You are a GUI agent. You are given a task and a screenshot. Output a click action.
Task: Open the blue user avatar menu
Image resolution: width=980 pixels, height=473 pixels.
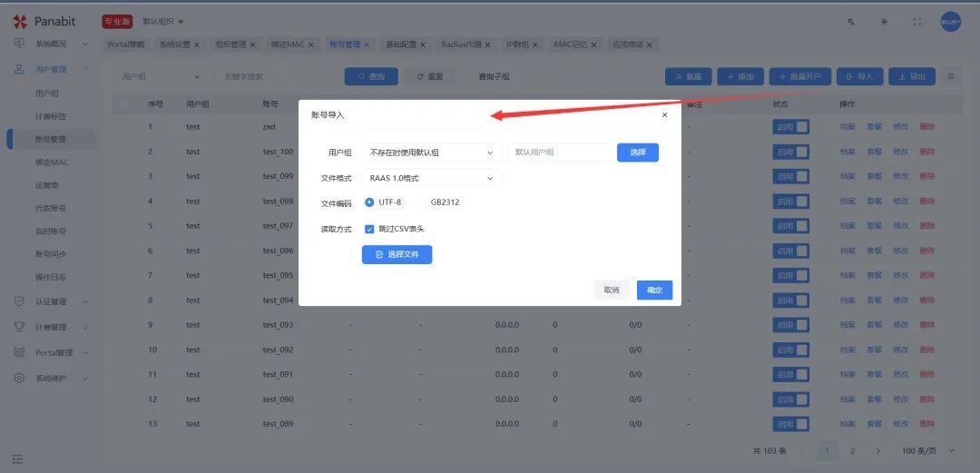[951, 21]
